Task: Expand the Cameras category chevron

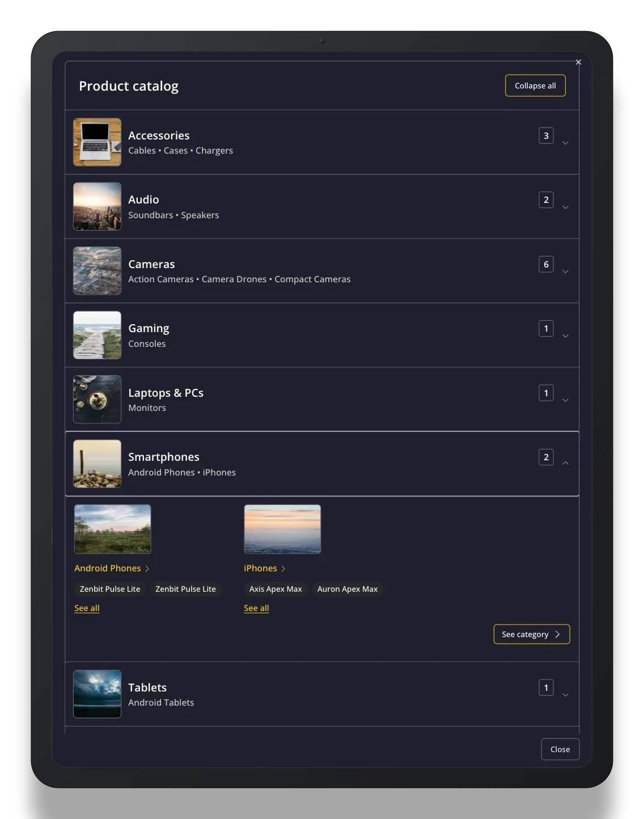Action: click(565, 271)
